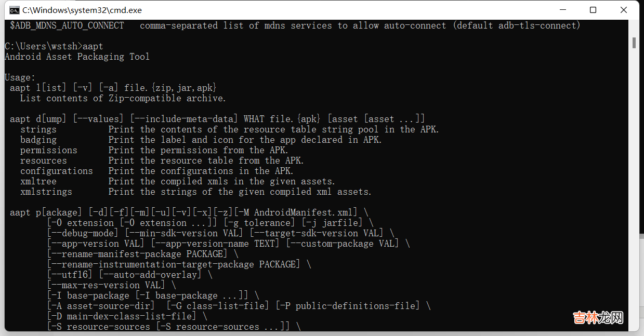Click the "Android Asset Packaging Tool" heading line

click(77, 57)
